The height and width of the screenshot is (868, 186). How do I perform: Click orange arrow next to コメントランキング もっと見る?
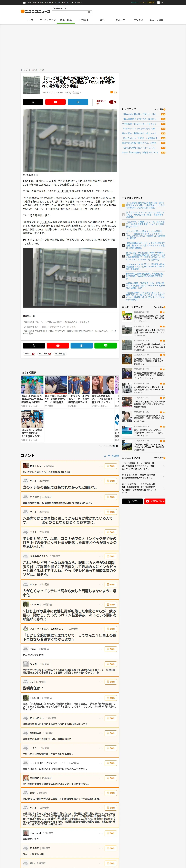(x=164, y=307)
